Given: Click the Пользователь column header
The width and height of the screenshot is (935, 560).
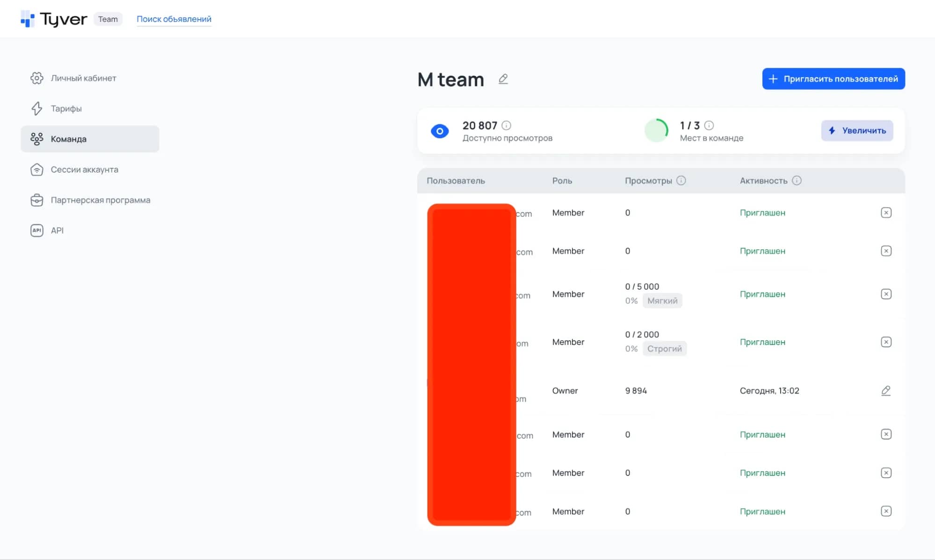Looking at the screenshot, I should [x=456, y=181].
